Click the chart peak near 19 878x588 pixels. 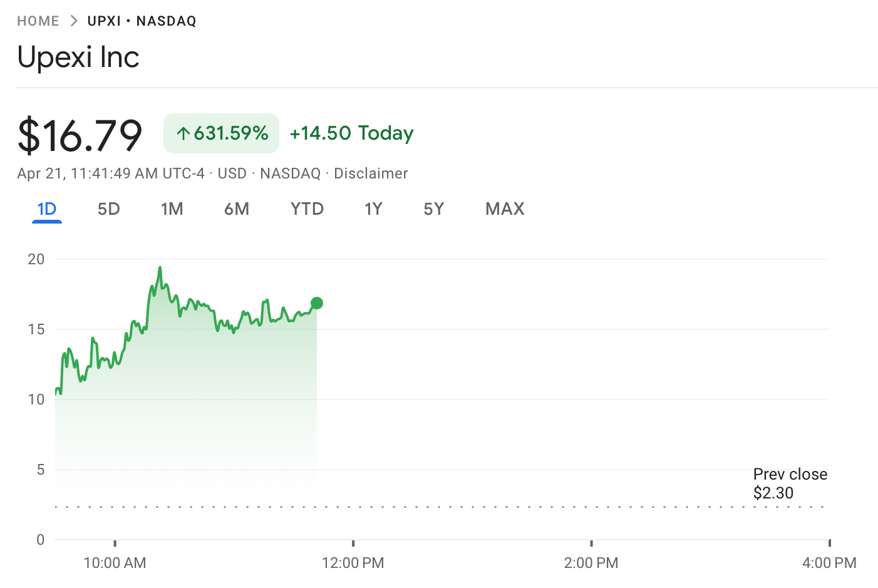click(160, 268)
